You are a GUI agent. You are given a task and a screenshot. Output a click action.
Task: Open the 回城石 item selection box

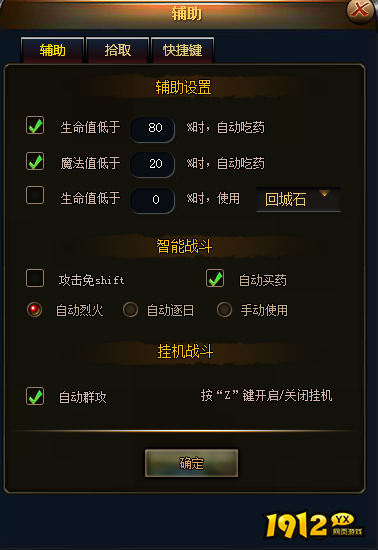298,199
